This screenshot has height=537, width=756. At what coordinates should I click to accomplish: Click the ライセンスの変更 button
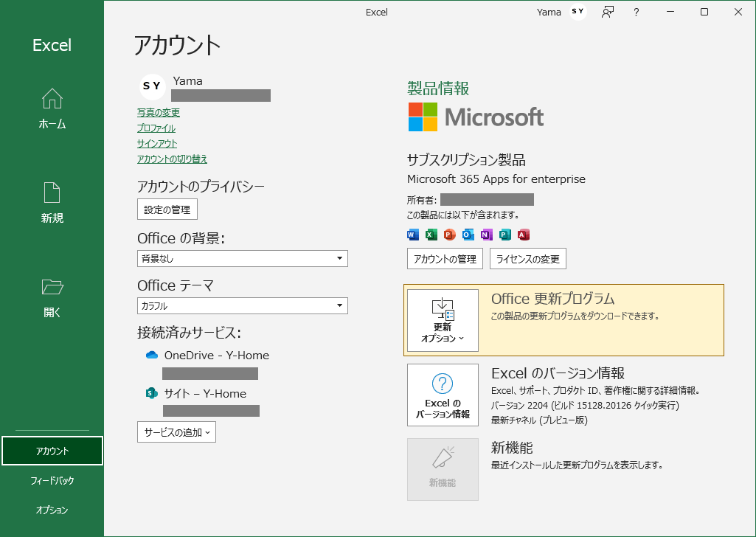click(x=528, y=259)
